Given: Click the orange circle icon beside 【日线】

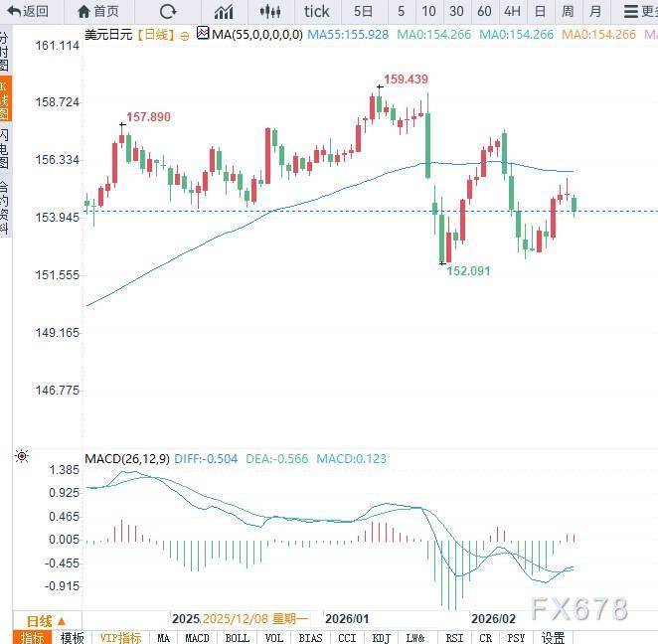Looking at the screenshot, I should coord(185,34).
